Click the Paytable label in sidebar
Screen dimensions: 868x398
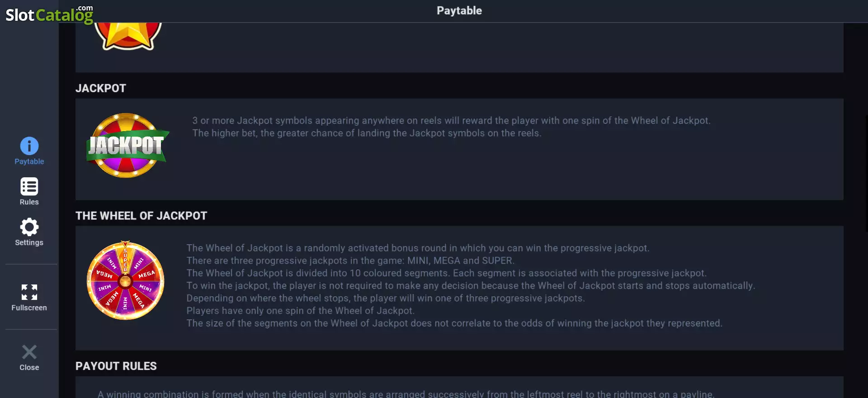pyautogui.click(x=29, y=161)
